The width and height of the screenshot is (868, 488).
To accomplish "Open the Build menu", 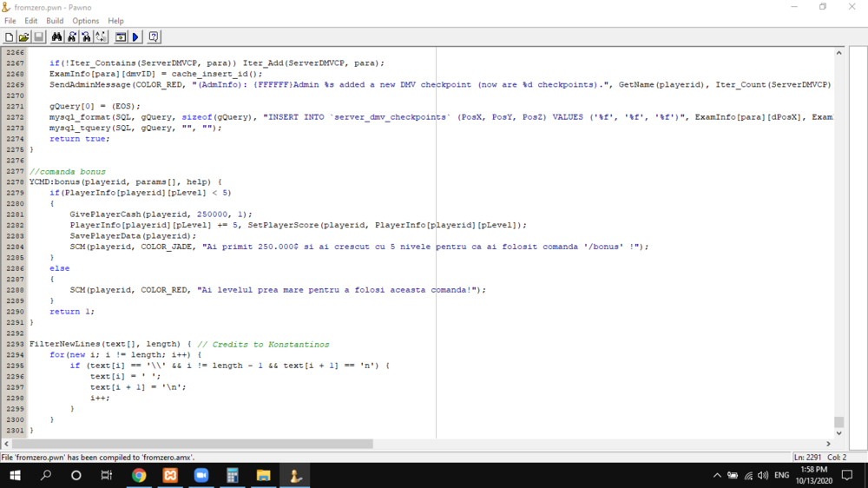I will pos(55,21).
